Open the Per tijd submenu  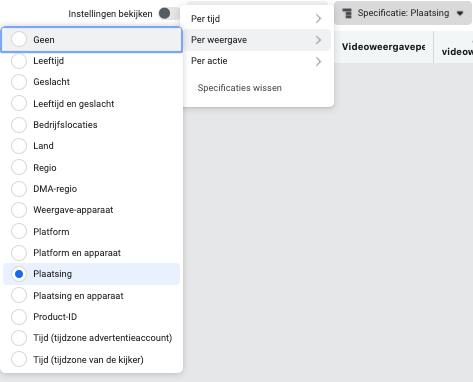[257, 19]
